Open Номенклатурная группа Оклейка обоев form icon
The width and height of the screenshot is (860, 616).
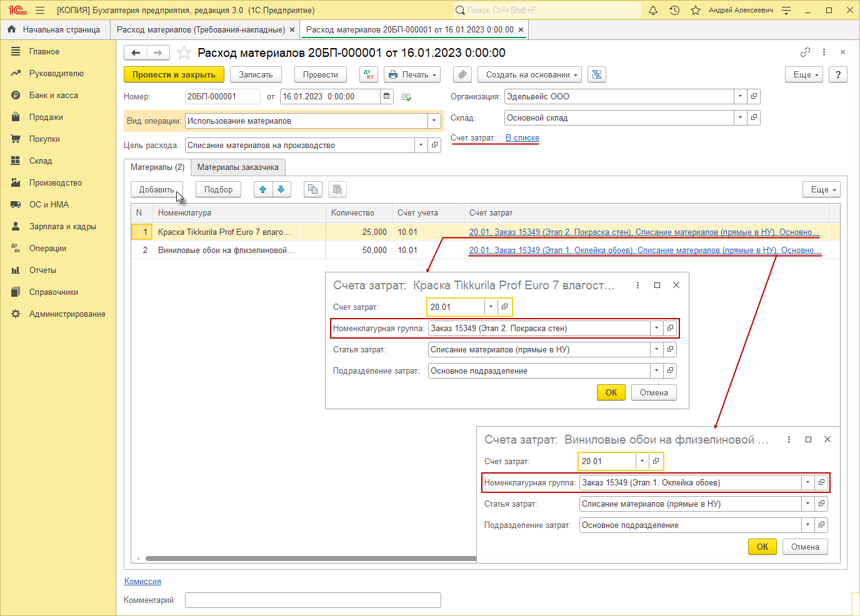[x=821, y=482]
